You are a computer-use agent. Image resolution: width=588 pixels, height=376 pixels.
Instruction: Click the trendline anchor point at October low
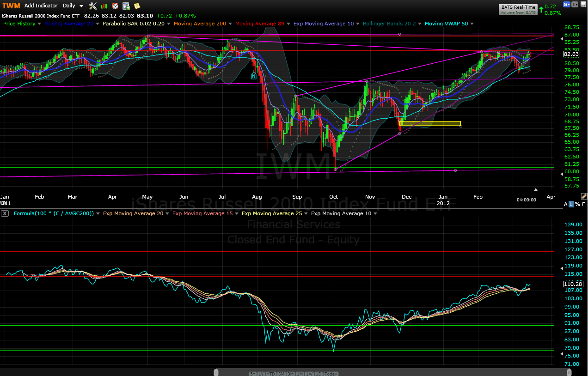(x=336, y=170)
